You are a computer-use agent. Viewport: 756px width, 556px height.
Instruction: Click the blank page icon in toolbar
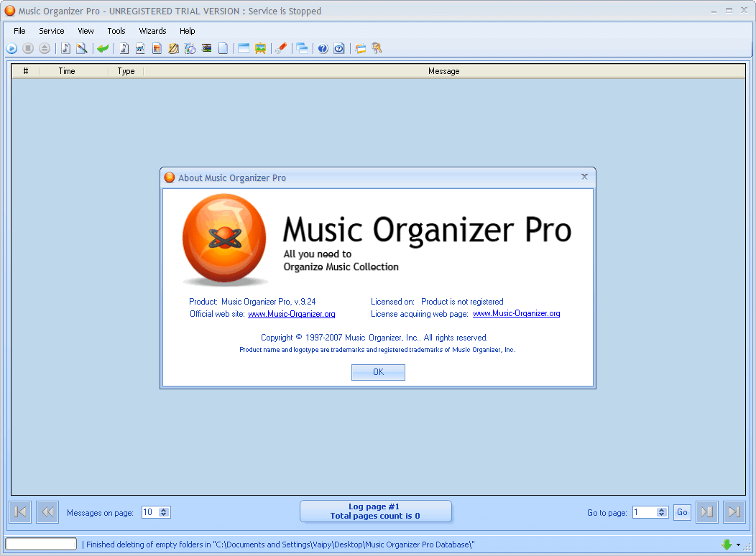coord(223,48)
